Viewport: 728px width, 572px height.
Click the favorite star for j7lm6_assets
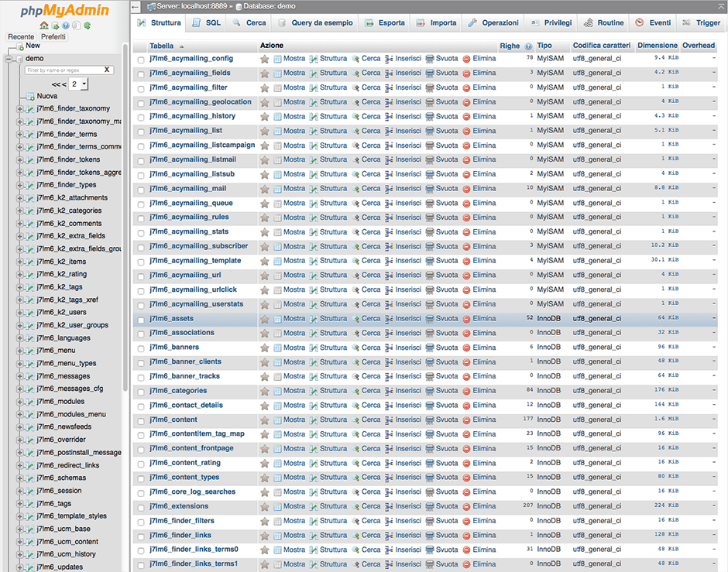[265, 319]
